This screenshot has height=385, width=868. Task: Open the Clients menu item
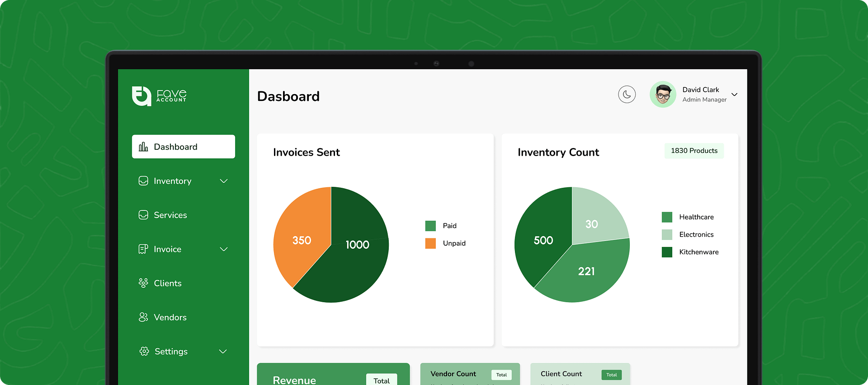168,283
